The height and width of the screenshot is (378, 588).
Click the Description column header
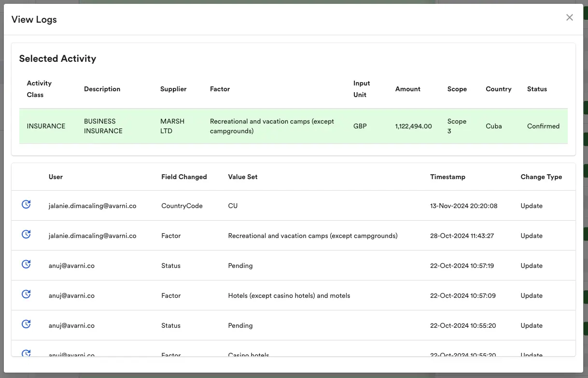click(x=102, y=89)
